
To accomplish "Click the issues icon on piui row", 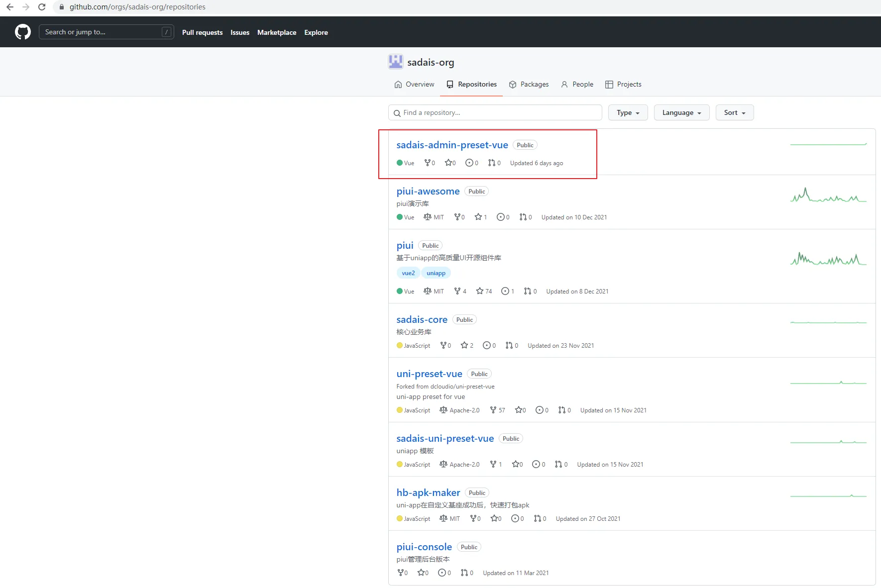I will 505,291.
